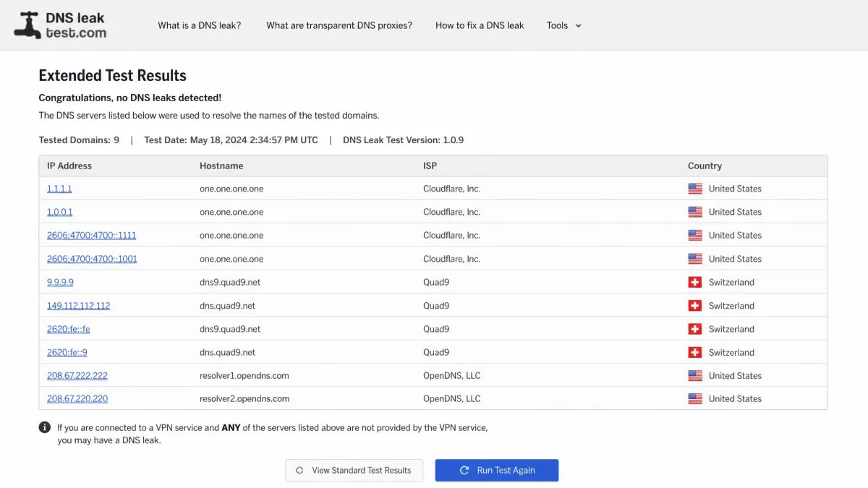Viewport: 868px width, 488px height.
Task: Open the 'What is a DNS leak?' page
Action: pyautogui.click(x=200, y=25)
